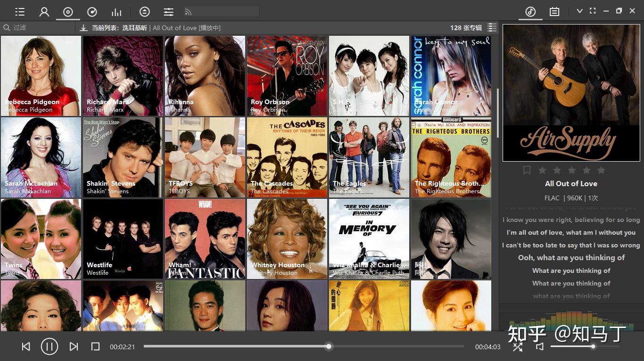Image resolution: width=644 pixels, height=361 pixels.
Task: Open the settings sliders icon
Action: point(168,11)
